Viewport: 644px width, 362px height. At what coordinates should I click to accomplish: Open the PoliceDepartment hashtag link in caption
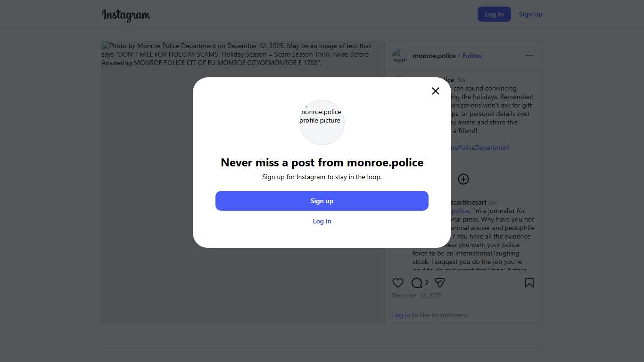[481, 148]
